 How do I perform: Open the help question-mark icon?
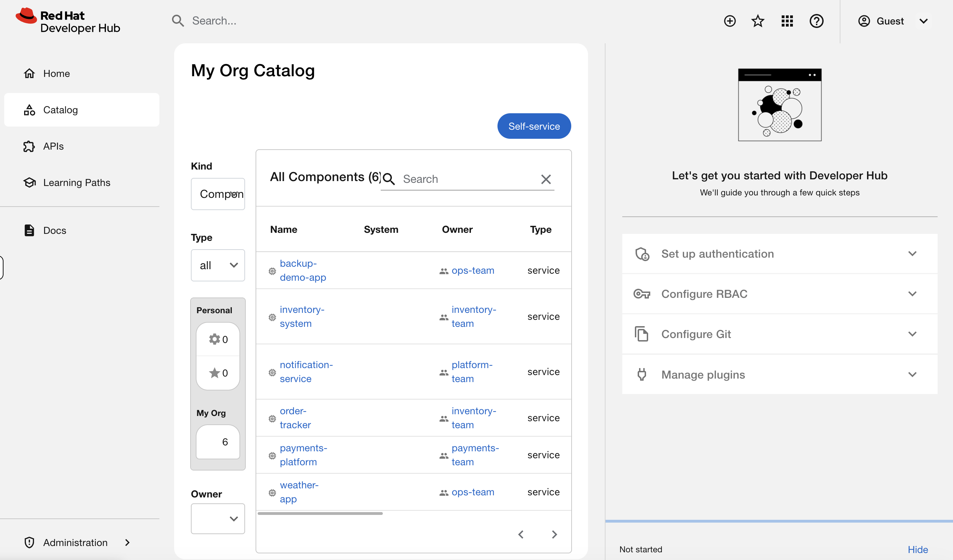[x=816, y=21]
